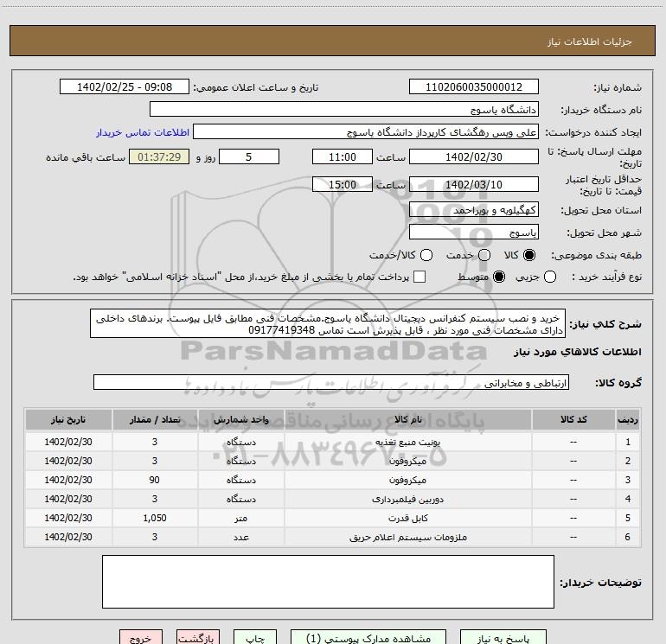Click quantity 90 in microphone row
The height and width of the screenshot is (644, 666).
[x=155, y=480]
